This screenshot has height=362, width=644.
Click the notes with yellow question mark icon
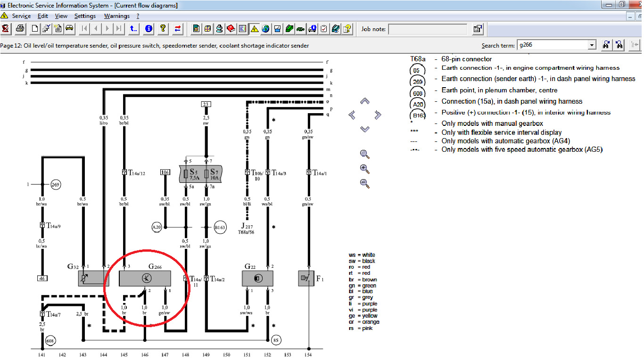tap(347, 29)
